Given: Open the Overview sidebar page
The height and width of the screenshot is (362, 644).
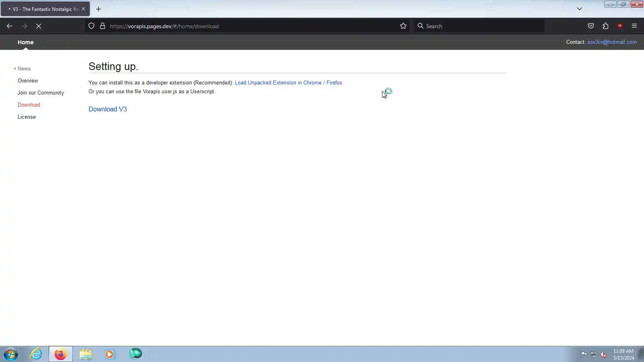Looking at the screenshot, I should tap(28, 81).
